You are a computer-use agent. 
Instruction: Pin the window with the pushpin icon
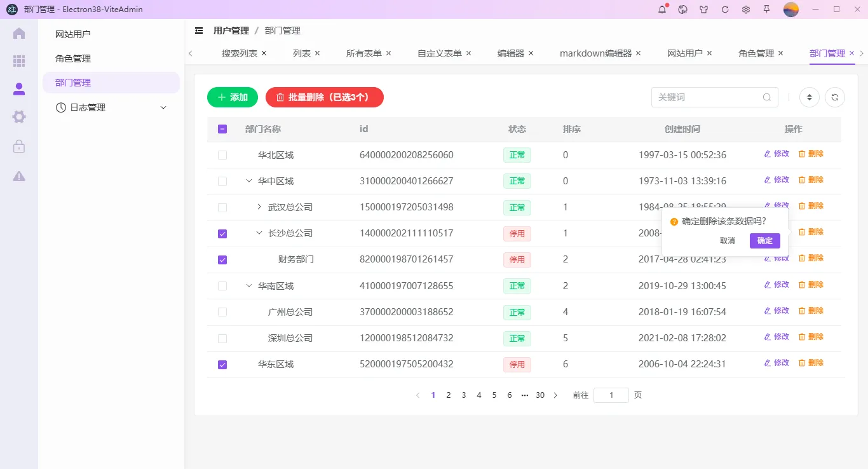(x=767, y=10)
